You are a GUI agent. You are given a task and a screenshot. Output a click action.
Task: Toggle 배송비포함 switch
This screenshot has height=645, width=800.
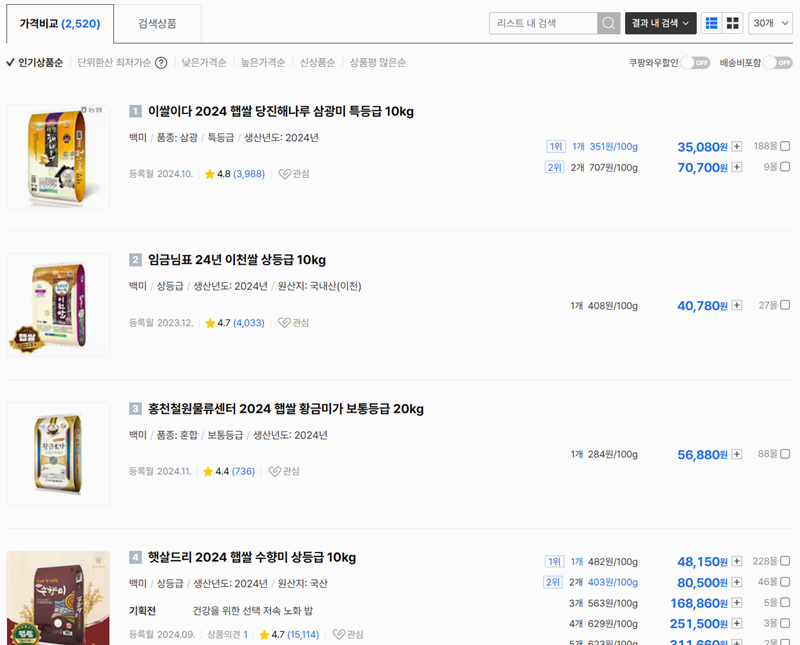point(778,63)
